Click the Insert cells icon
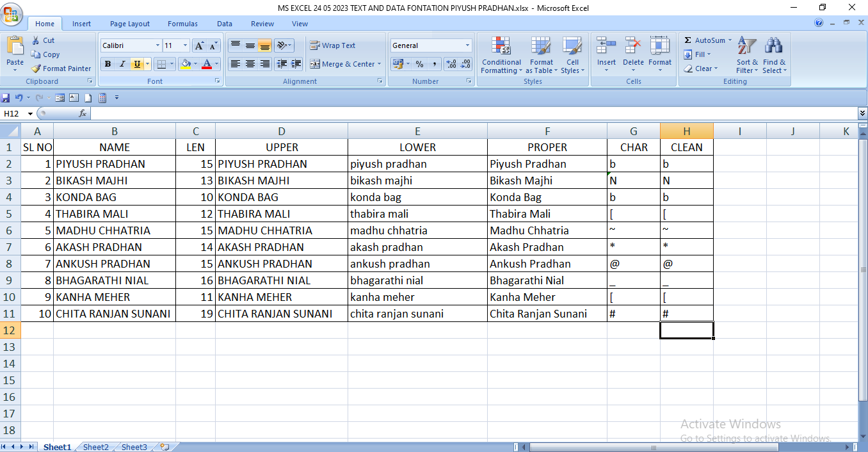This screenshot has height=452, width=868. [606, 46]
